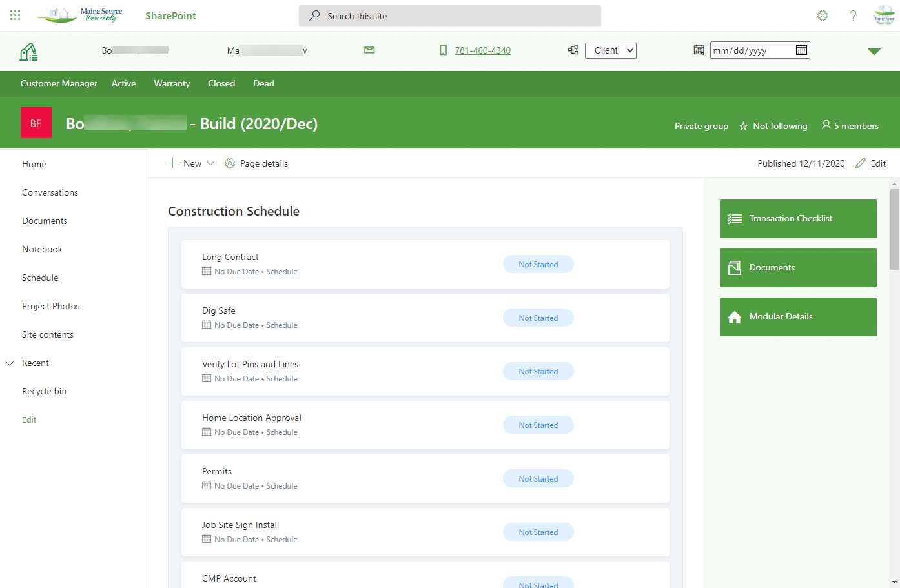This screenshot has width=900, height=588.
Task: Click the email envelope icon
Action: pyautogui.click(x=369, y=50)
